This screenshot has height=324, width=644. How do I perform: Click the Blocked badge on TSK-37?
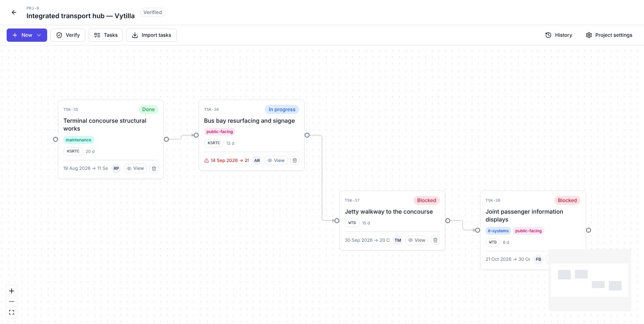tap(427, 200)
